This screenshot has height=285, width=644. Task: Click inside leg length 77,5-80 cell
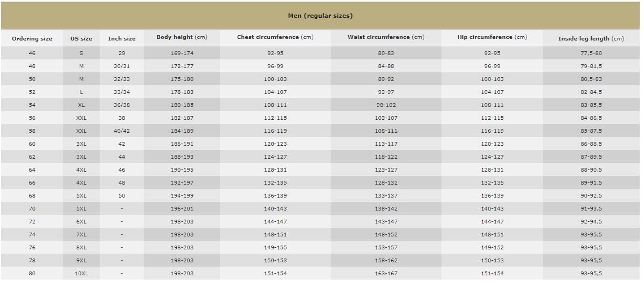591,53
